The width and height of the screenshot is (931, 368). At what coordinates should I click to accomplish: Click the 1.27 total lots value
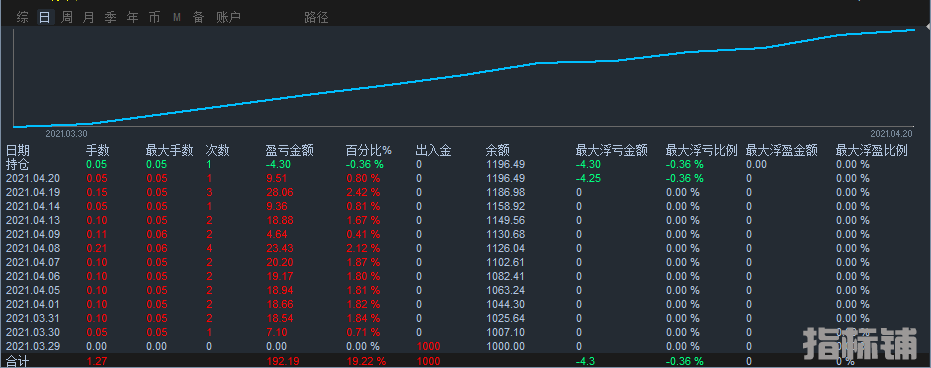pos(97,361)
